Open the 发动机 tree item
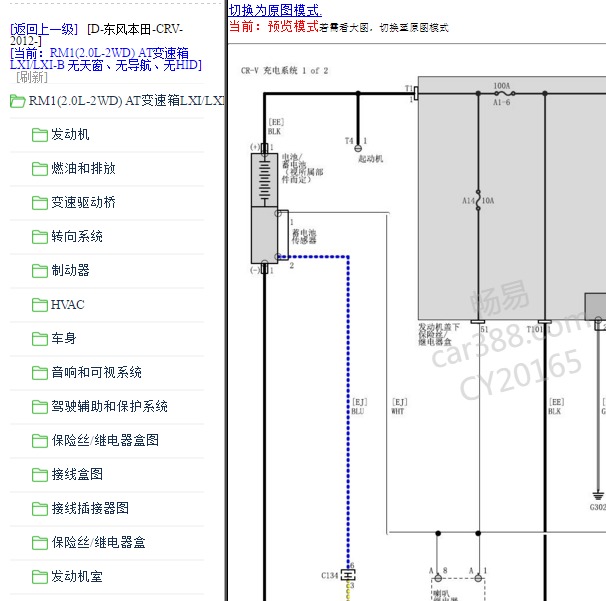This screenshot has height=601, width=606. point(70,135)
